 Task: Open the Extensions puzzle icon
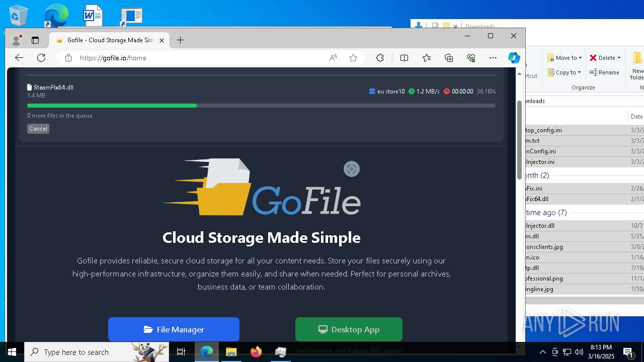click(x=380, y=58)
